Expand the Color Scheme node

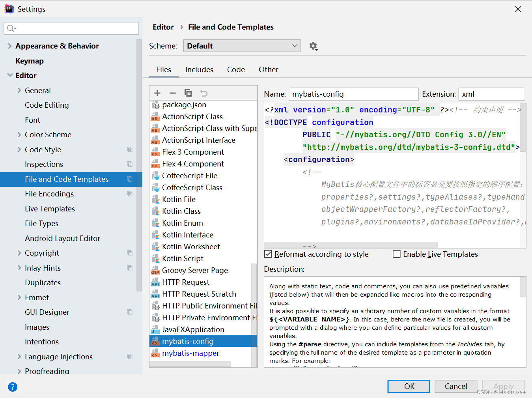(19, 135)
